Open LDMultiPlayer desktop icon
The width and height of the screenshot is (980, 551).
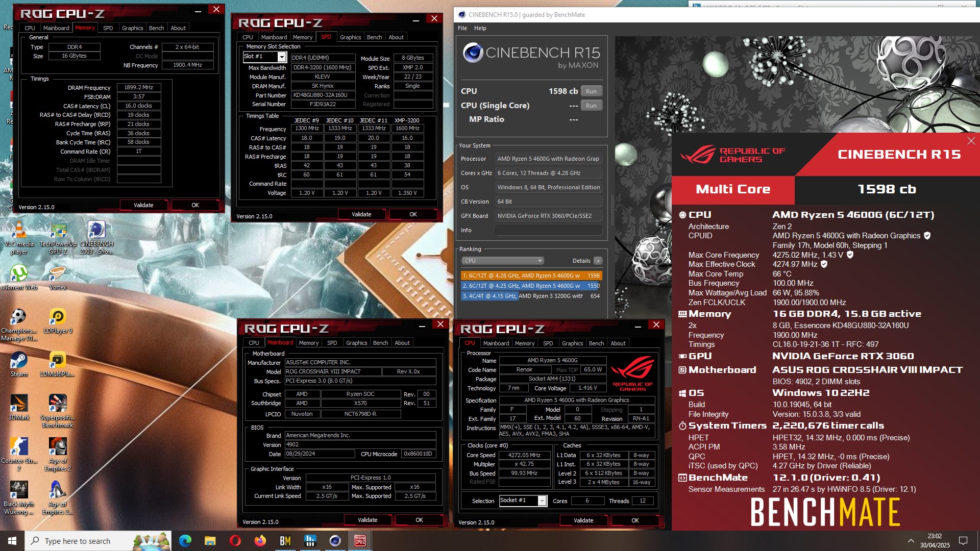[x=58, y=365]
